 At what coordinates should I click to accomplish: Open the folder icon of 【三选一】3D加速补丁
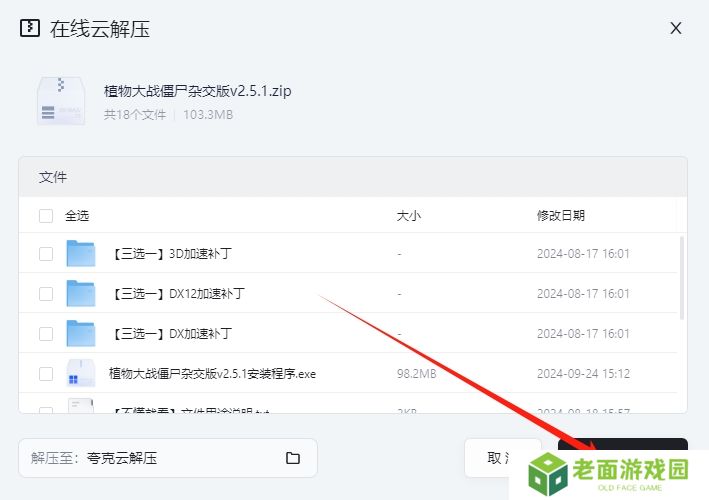tap(80, 253)
